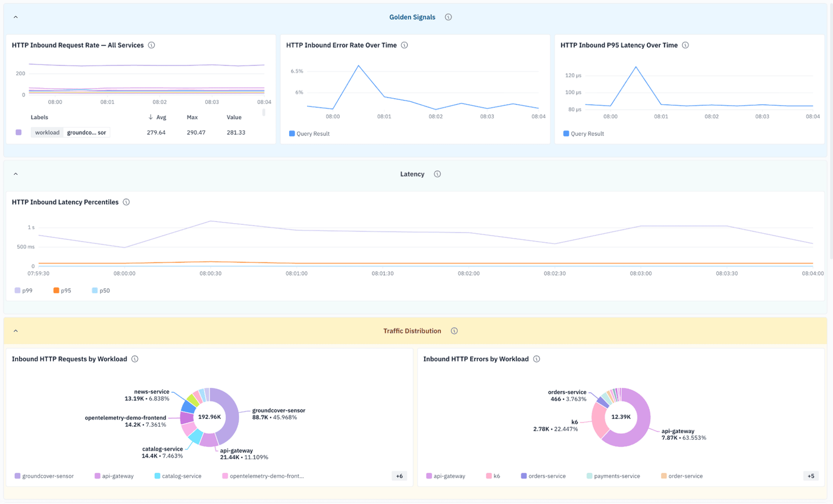Click info icon next to Error Rate Over Time

click(x=404, y=45)
